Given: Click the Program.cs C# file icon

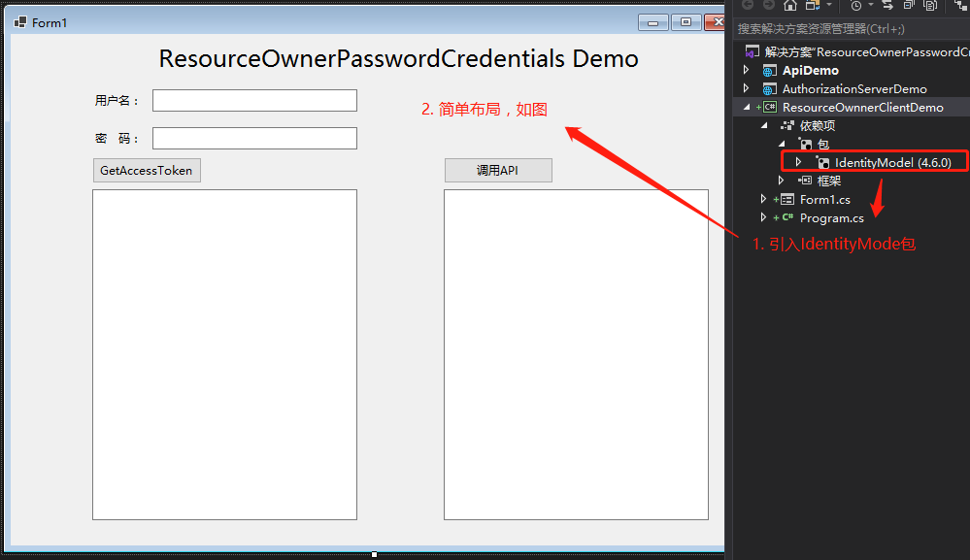Looking at the screenshot, I should click(x=786, y=217).
